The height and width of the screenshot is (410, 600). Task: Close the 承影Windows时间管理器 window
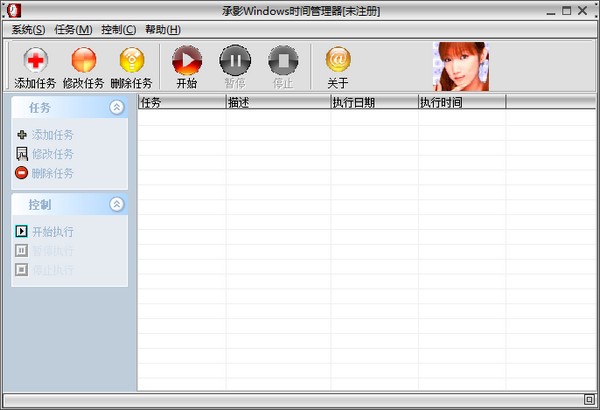(x=582, y=10)
